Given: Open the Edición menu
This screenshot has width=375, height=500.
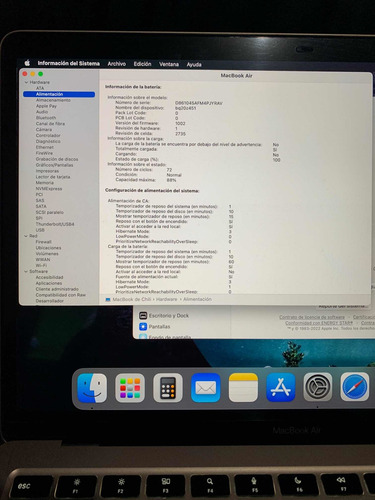Looking at the screenshot, I should coord(142,64).
